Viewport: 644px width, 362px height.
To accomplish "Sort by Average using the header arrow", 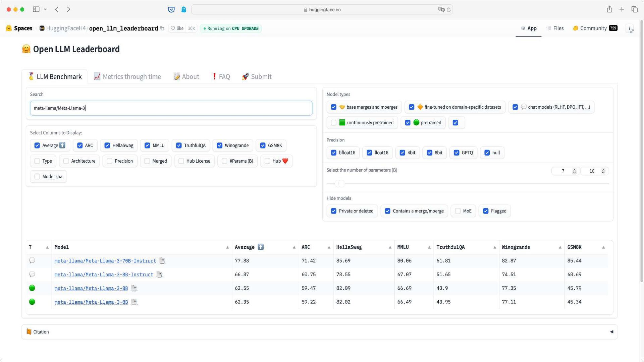I will (x=294, y=247).
